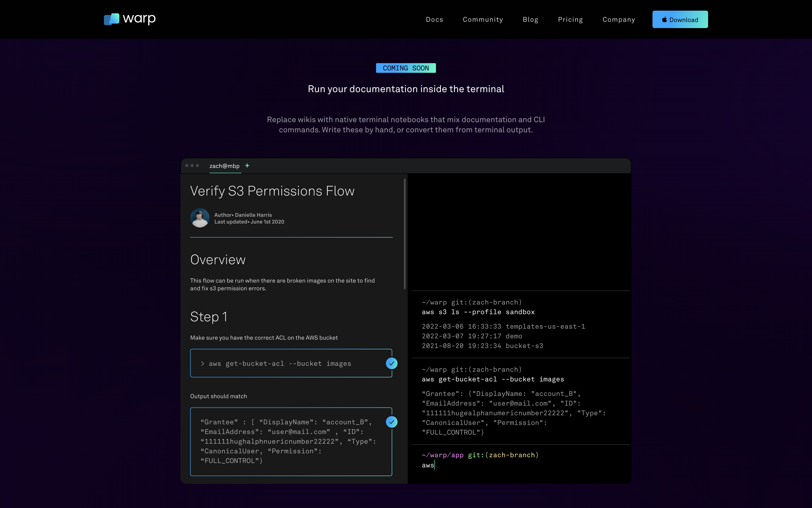Click the 'Overview' heading
Viewport: 812px width, 508px height.
point(218,260)
